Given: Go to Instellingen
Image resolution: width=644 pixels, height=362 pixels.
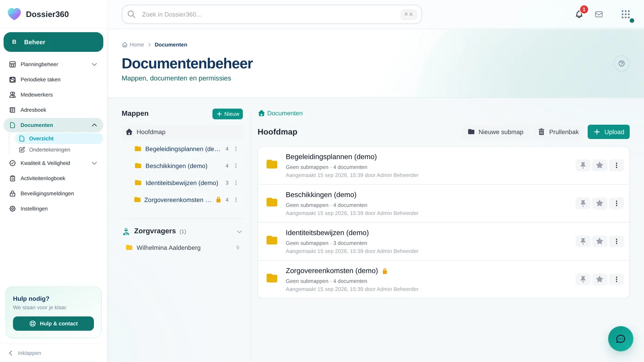Looking at the screenshot, I should pyautogui.click(x=53, y=209).
